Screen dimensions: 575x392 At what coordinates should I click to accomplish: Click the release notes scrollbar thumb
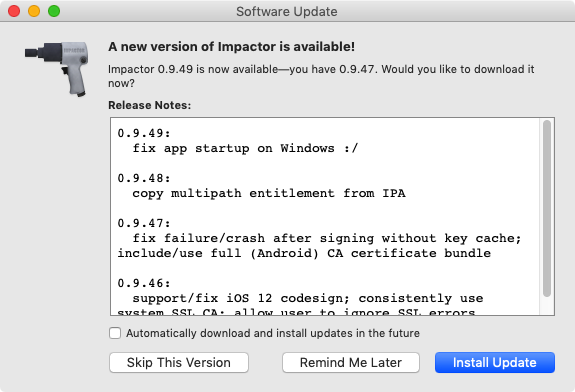(547, 208)
